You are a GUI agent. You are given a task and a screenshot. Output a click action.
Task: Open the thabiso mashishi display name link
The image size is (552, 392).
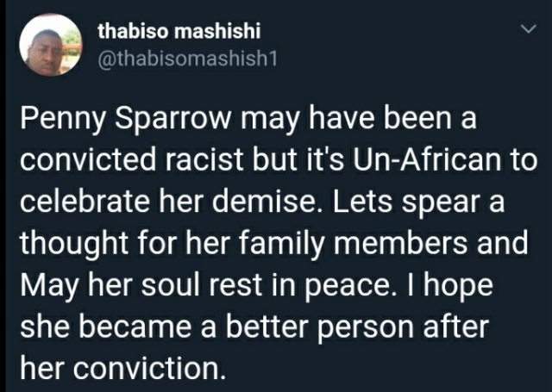point(179,31)
